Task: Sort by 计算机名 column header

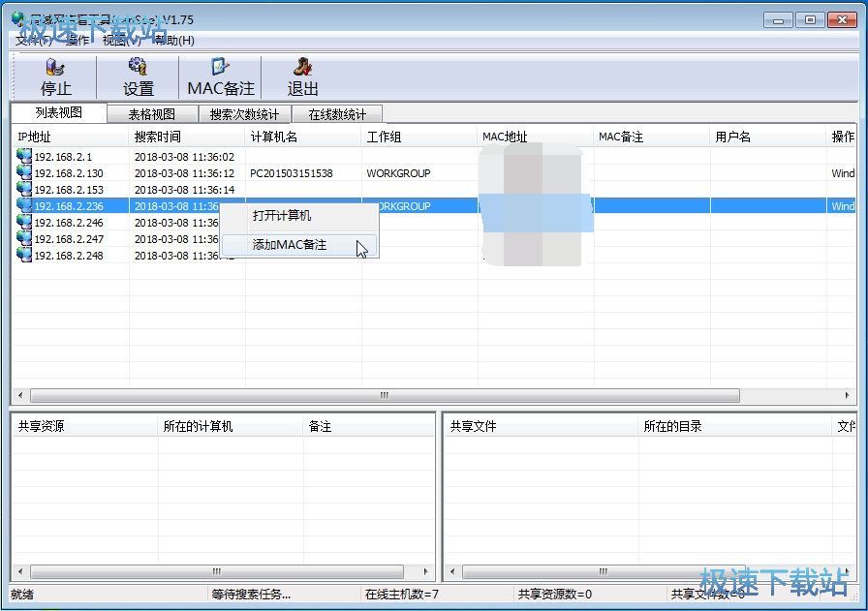Action: pyautogui.click(x=303, y=137)
